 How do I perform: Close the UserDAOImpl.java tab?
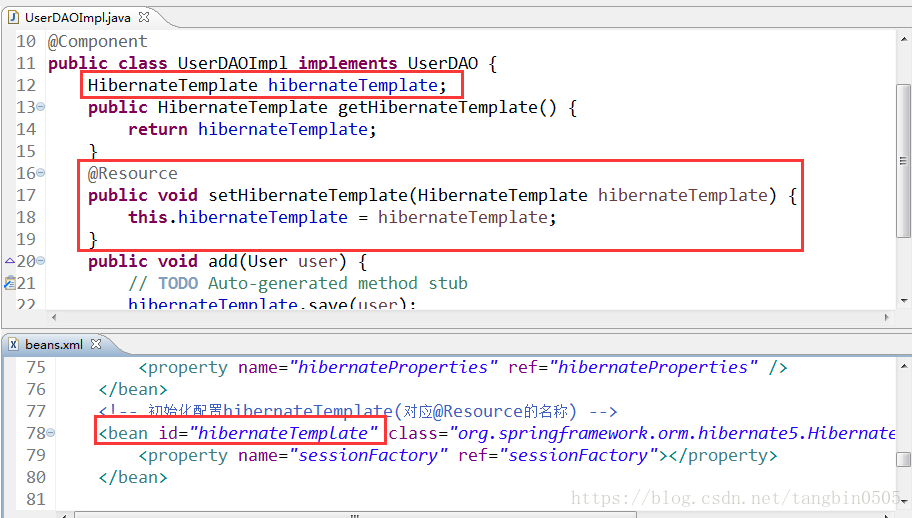click(144, 17)
